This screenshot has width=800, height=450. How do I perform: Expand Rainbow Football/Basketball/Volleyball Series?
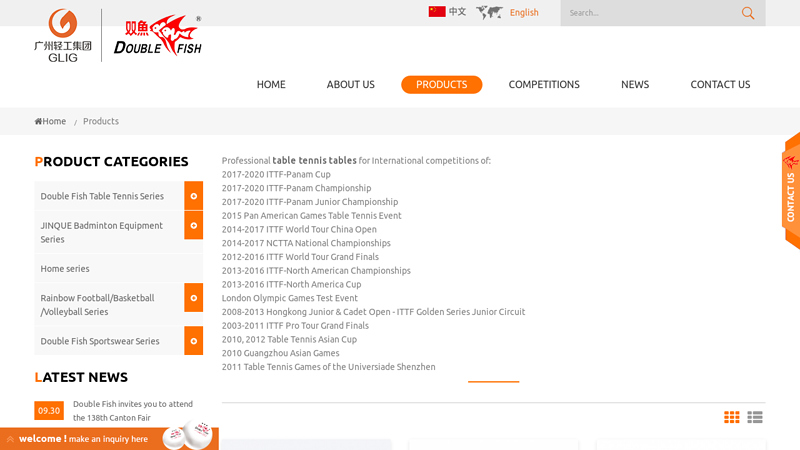(193, 297)
